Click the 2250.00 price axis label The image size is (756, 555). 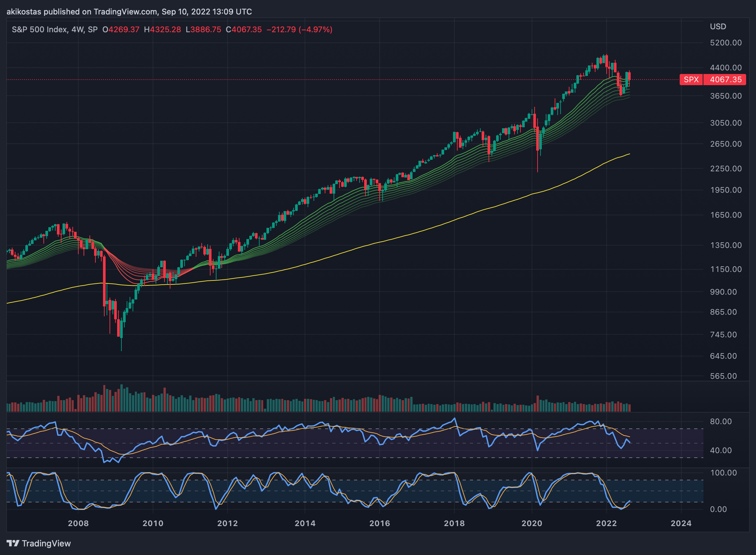tap(726, 168)
